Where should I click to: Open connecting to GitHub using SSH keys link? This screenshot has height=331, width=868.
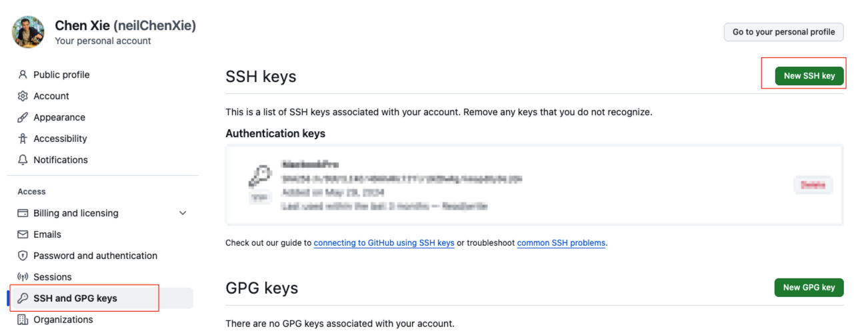coord(384,243)
